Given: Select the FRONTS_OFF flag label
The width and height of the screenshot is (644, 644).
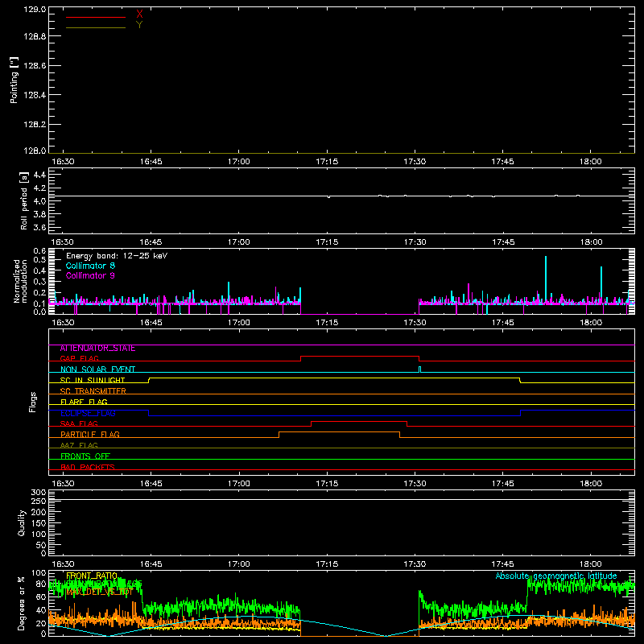Looking at the screenshot, I should [x=85, y=456].
